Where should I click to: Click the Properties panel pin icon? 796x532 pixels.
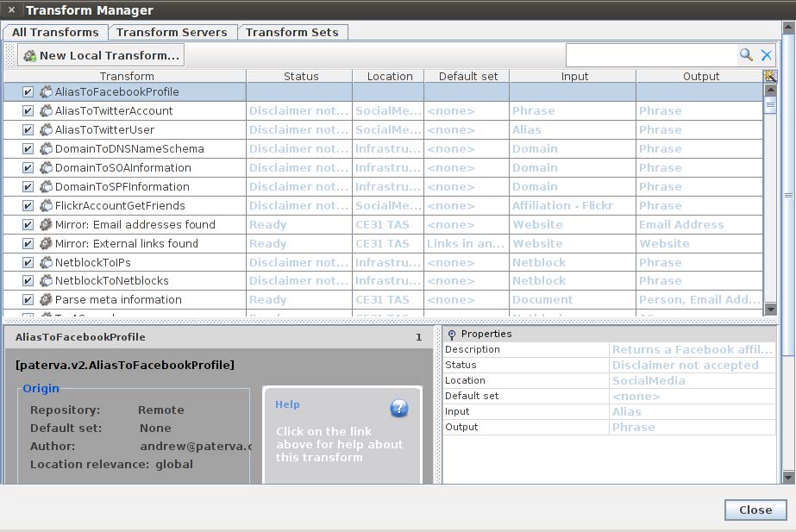click(x=452, y=335)
